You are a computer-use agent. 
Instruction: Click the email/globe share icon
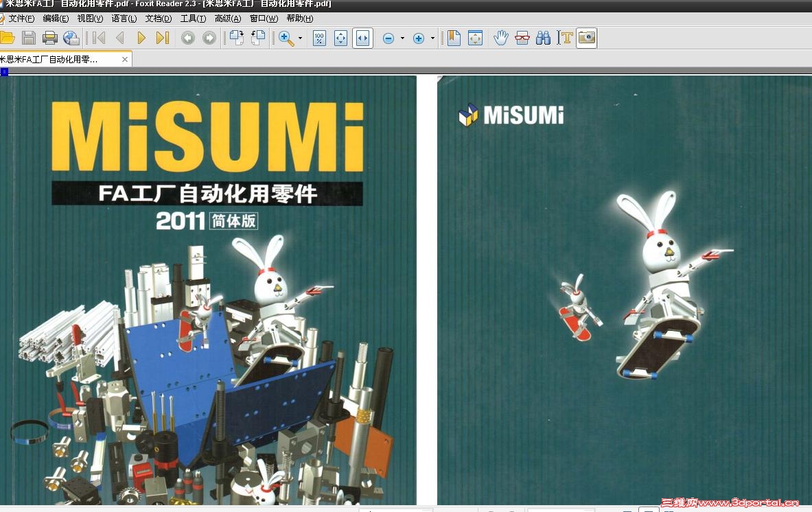coord(71,38)
